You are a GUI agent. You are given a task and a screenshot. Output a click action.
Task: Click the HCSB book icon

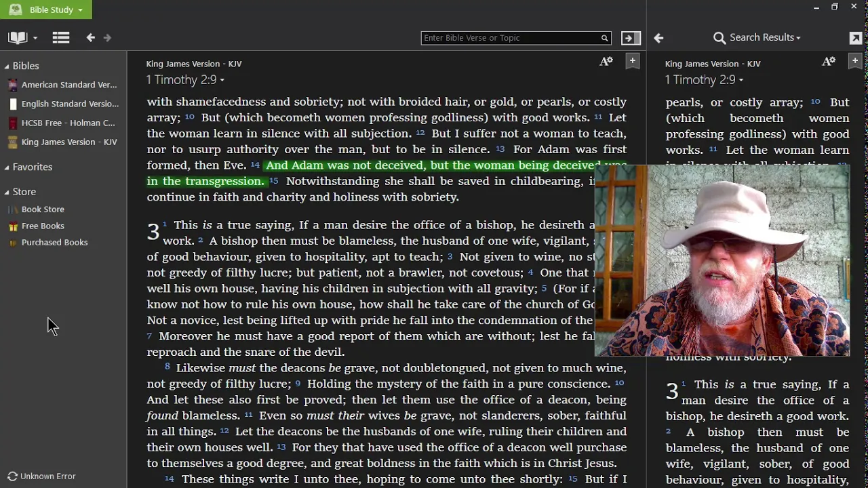click(12, 123)
